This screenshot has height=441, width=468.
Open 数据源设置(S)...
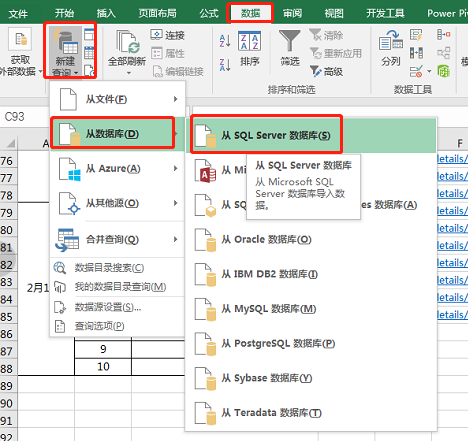click(117, 307)
